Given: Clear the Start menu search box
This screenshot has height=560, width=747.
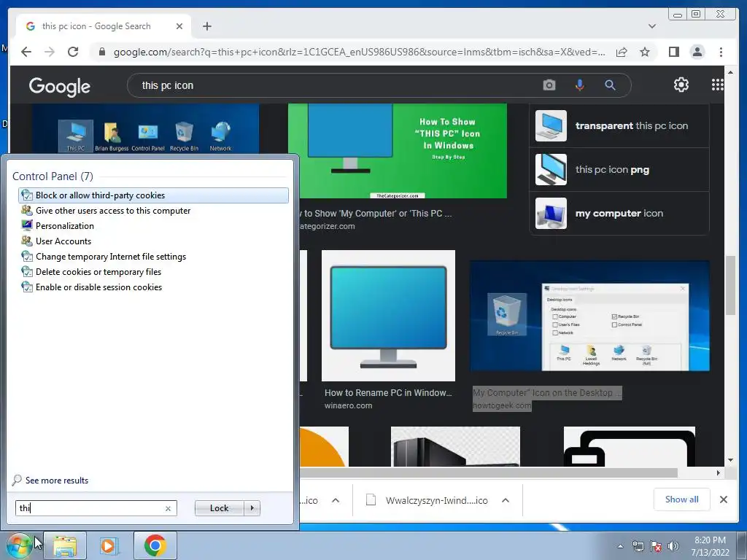Looking at the screenshot, I should 168,508.
